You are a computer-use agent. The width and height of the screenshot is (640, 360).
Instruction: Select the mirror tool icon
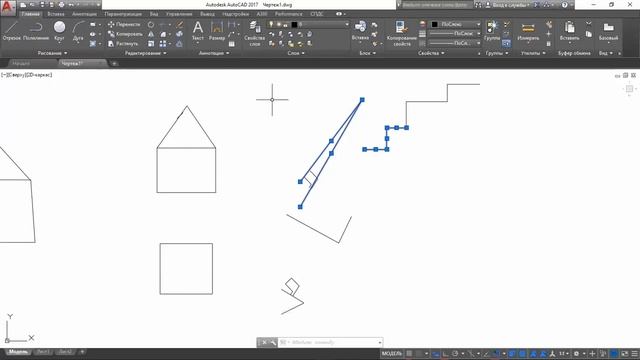(151, 34)
